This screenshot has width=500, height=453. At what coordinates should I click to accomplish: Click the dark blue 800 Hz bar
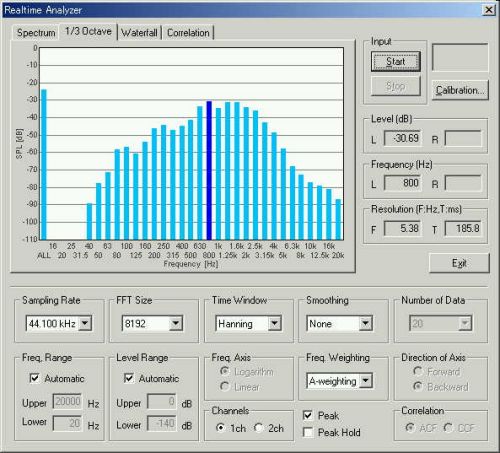[x=209, y=170]
